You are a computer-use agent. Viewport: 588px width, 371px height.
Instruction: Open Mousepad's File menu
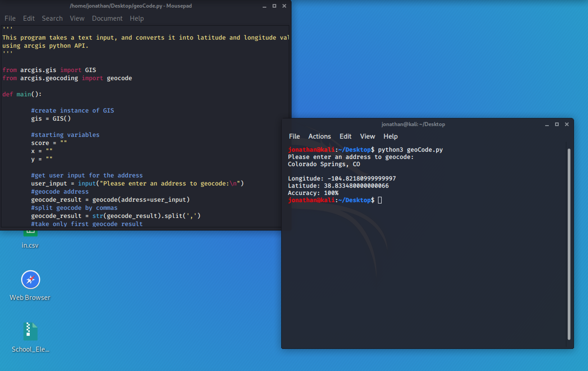[10, 18]
